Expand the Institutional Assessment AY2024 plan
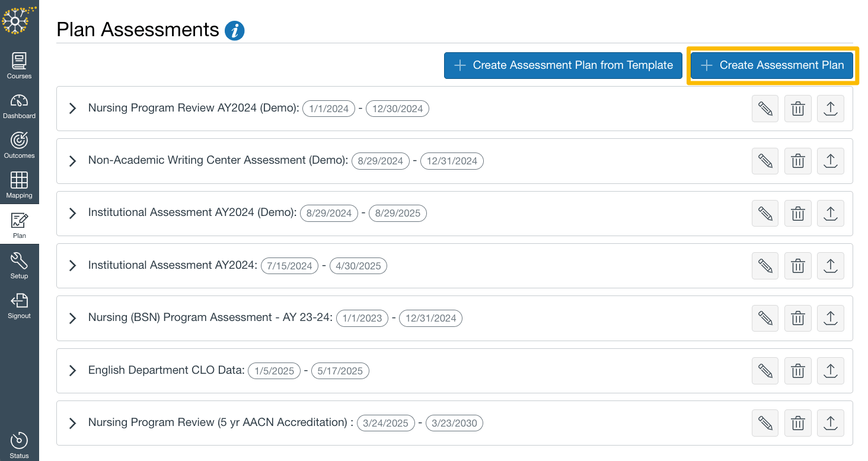The image size is (868, 461). tap(72, 266)
